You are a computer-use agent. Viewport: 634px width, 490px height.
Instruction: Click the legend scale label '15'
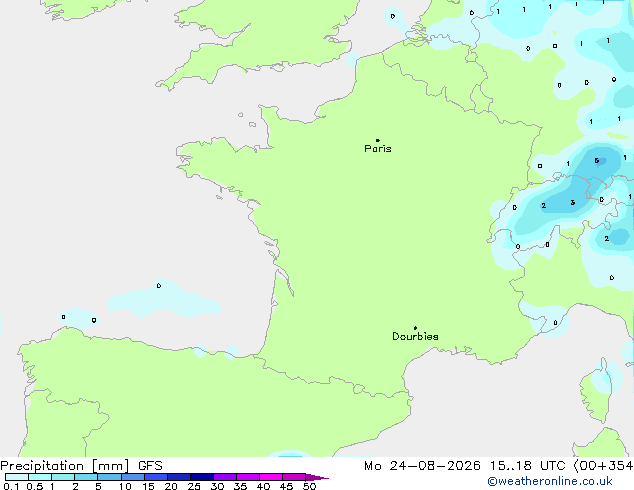(148, 486)
